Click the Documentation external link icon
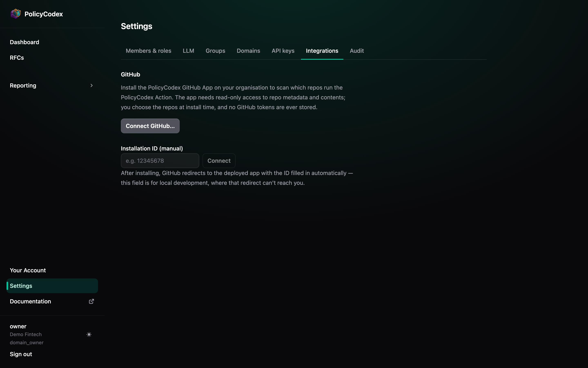Viewport: 588px width, 368px height. click(x=91, y=301)
